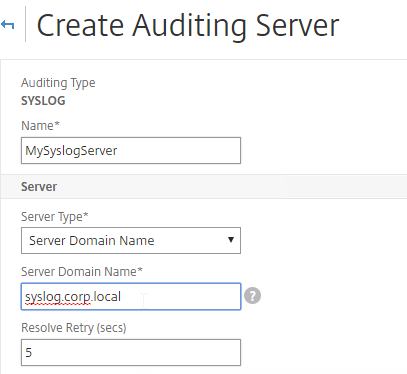Go back using the blue arrow icon
This screenshot has height=374, width=407.
tap(7, 25)
